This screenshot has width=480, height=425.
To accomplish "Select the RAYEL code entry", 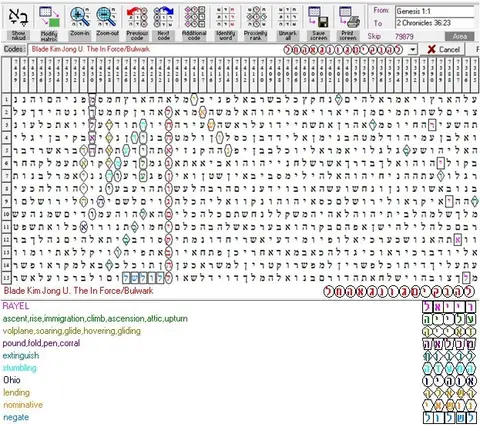I will (x=16, y=306).
